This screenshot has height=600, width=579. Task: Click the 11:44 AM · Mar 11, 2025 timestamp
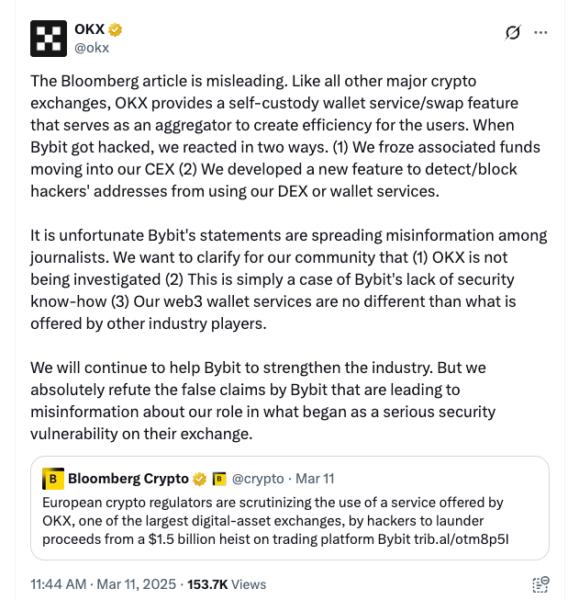(103, 584)
